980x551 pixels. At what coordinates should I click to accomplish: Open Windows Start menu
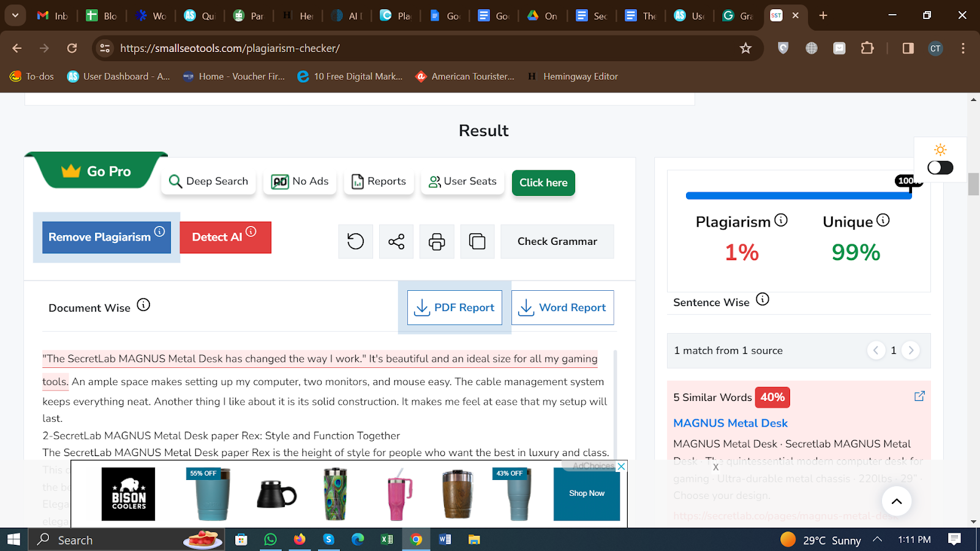point(13,539)
